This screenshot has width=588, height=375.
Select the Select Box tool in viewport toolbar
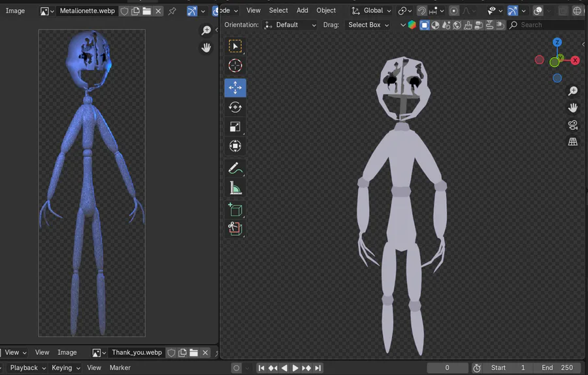(x=235, y=46)
